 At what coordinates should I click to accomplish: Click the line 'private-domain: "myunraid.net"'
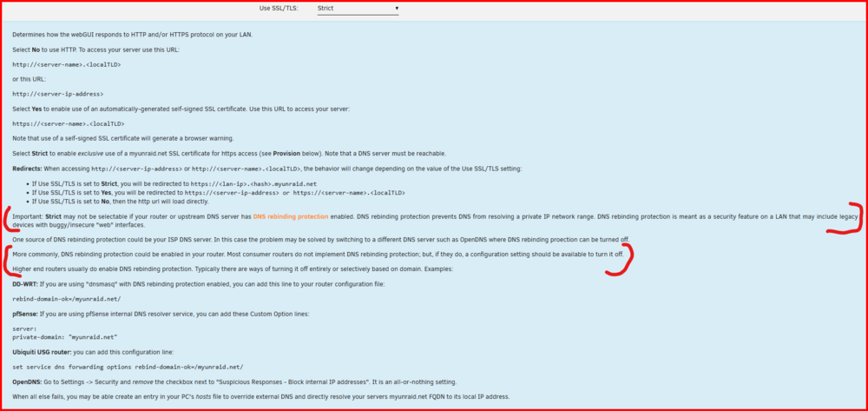click(x=65, y=337)
